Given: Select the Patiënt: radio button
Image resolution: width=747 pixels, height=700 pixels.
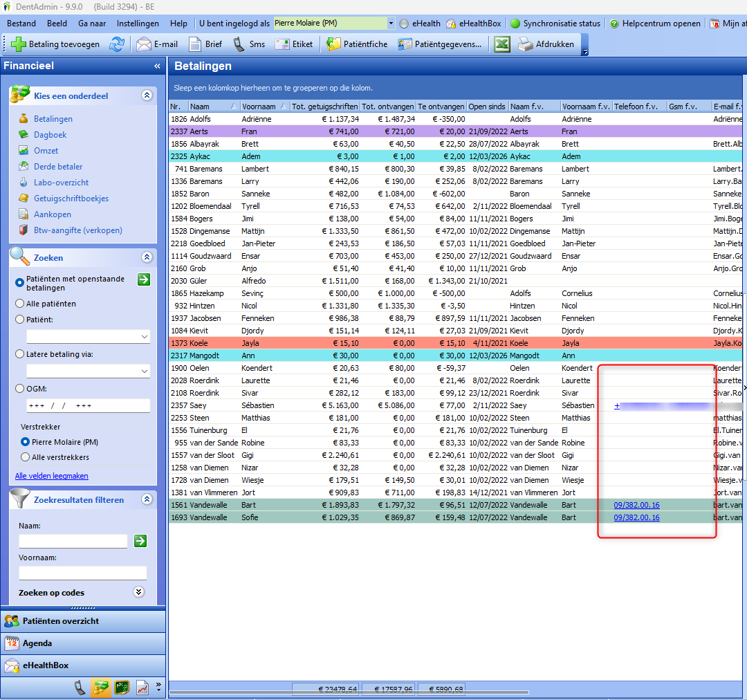Looking at the screenshot, I should point(19,320).
